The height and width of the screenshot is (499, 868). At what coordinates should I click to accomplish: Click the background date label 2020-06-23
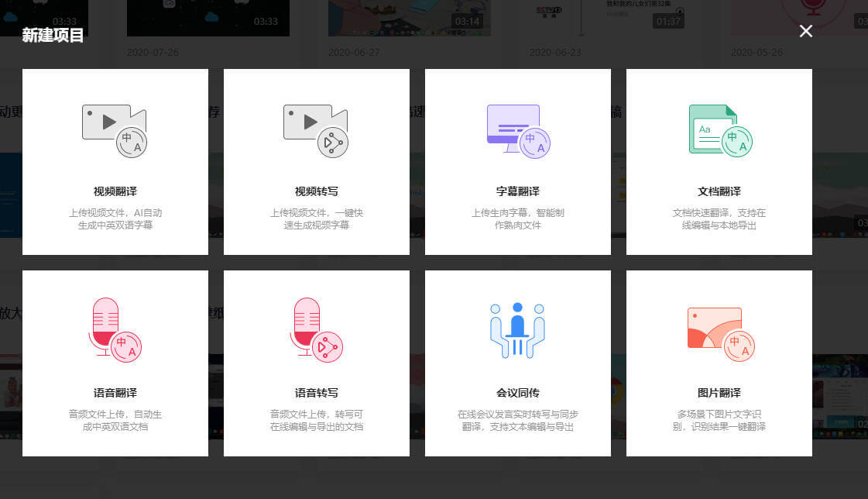556,53
